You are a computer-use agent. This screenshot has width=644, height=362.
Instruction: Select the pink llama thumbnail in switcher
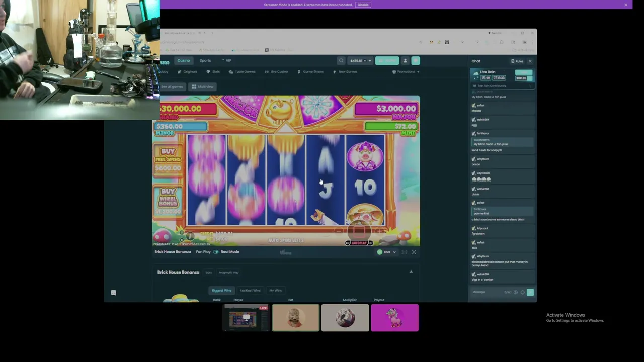coord(394,318)
